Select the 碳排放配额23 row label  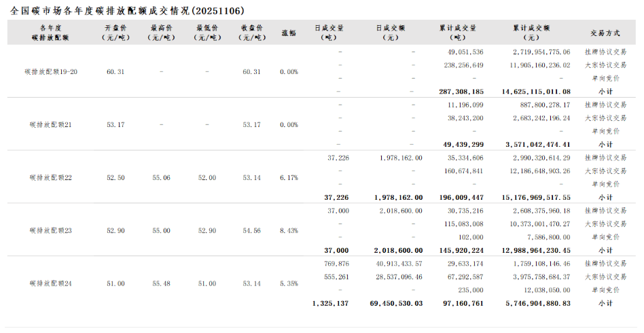click(51, 230)
